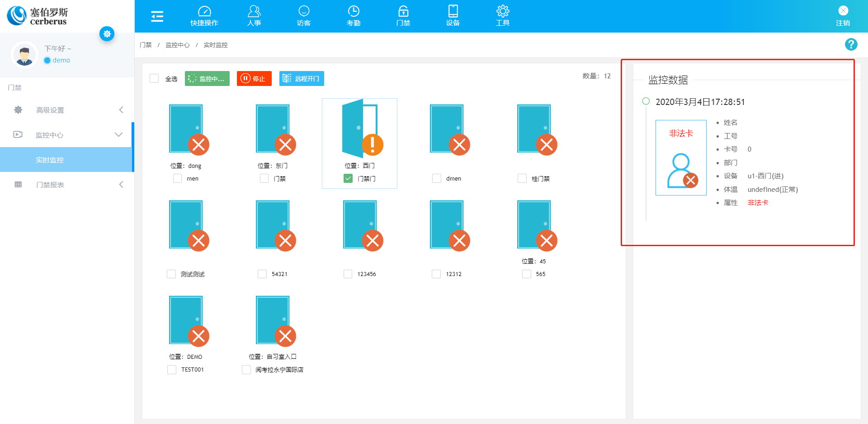This screenshot has height=424, width=868.
Task: Open the Access Control (门禁) top menu
Action: point(403,16)
